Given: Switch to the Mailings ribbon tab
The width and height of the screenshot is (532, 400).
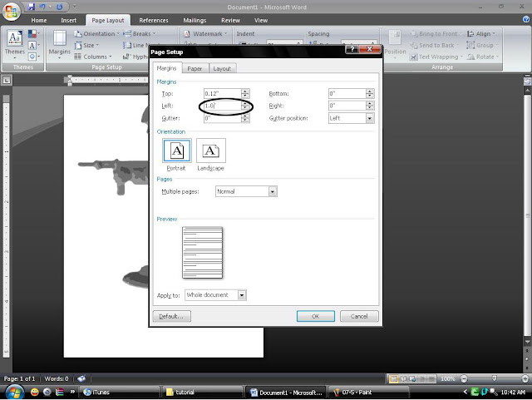Looking at the screenshot, I should coord(195,20).
